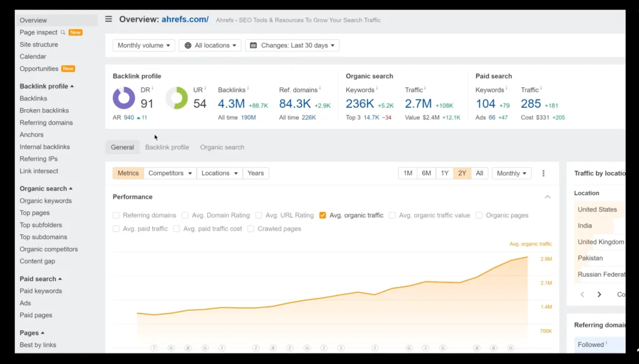The width and height of the screenshot is (639, 364).
Task: Switch to the Backlink profile tab
Action: 167,147
